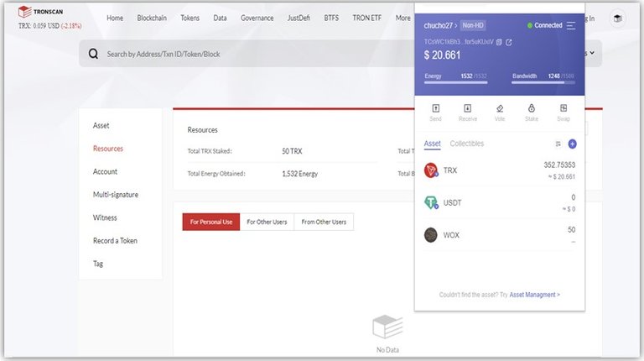Select Multi-signature in the left sidebar
644x361 pixels.
click(x=116, y=195)
